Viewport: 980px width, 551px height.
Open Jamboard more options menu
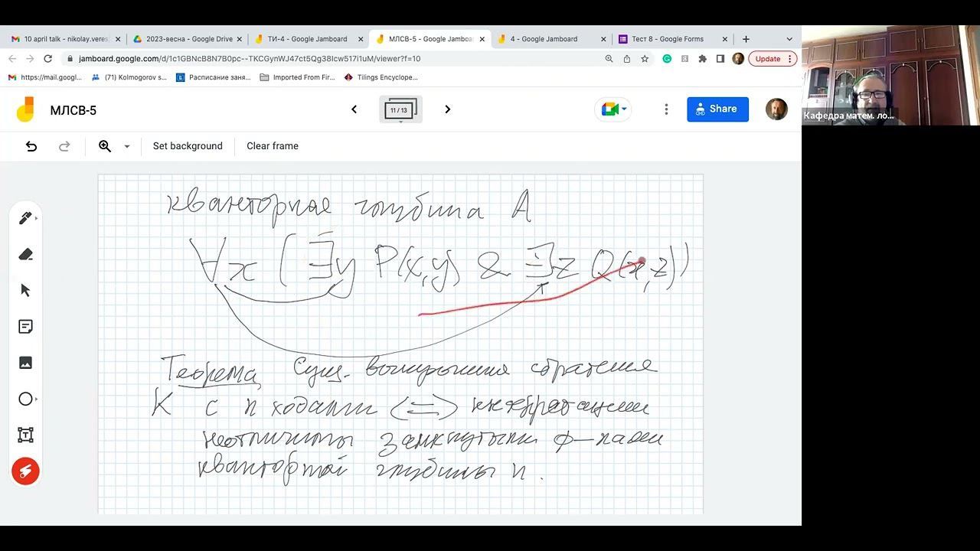click(x=666, y=109)
